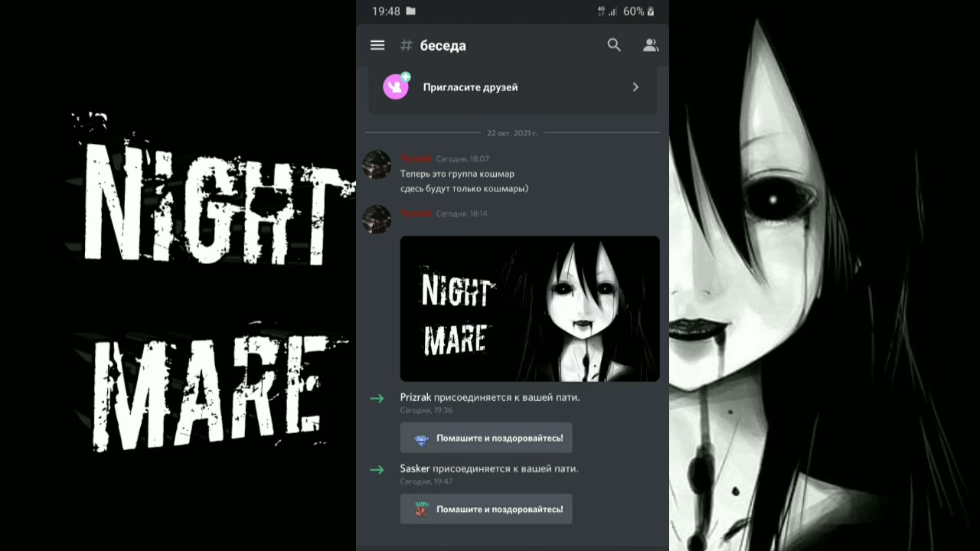
Task: Open the hamburger navigation menu
Action: 377,45
